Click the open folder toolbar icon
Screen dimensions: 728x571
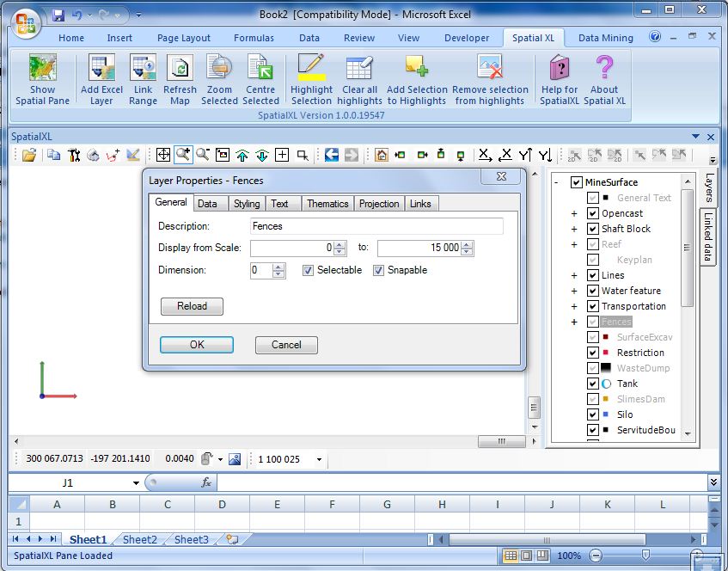coord(29,155)
